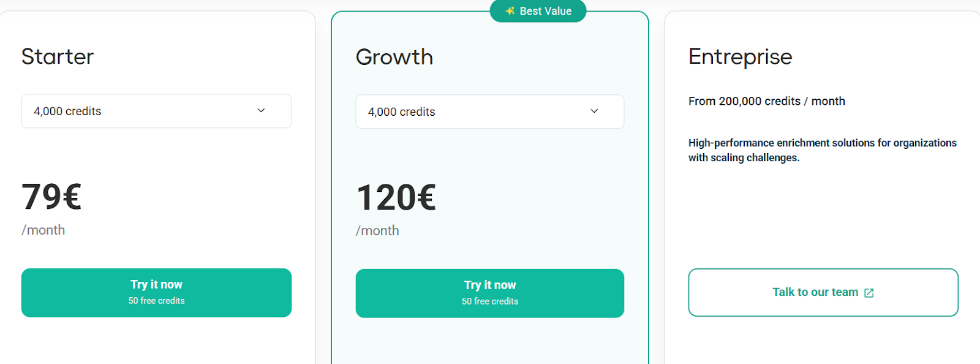Select the Best Value badge
Image resolution: width=980 pixels, height=364 pixels.
(x=538, y=10)
